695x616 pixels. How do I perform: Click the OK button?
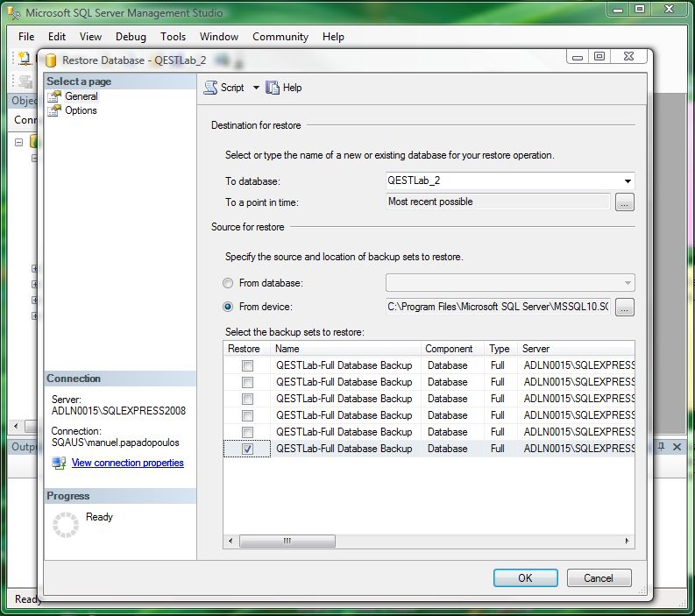coord(525,578)
